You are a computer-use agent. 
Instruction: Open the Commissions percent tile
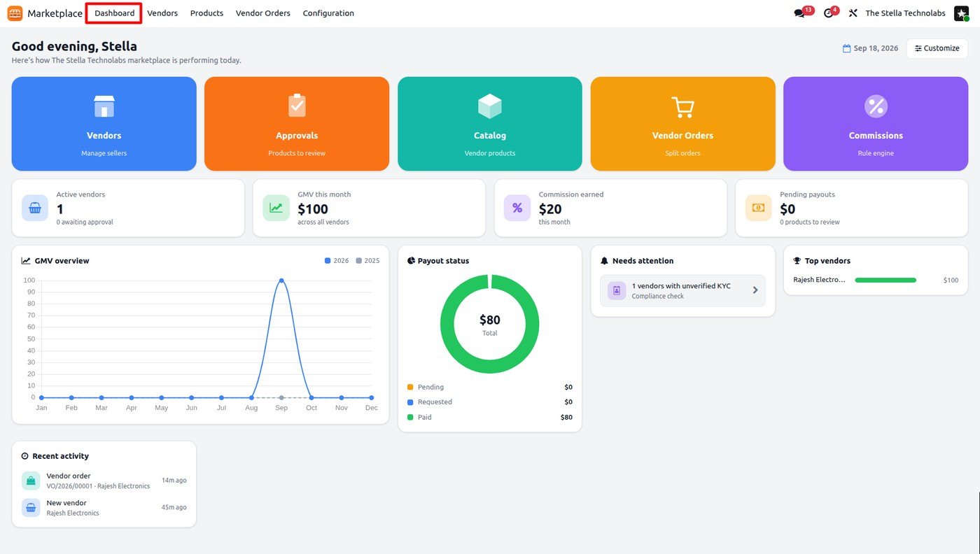point(876,124)
